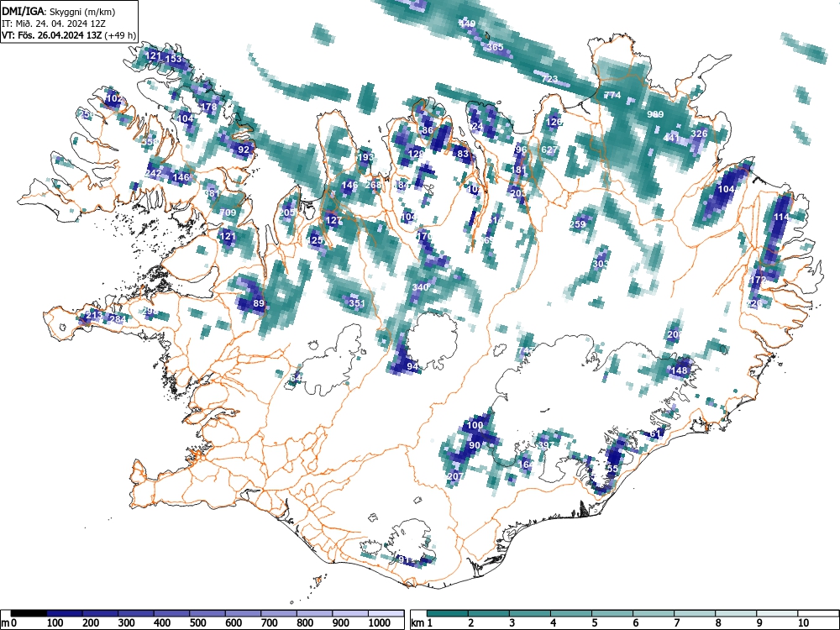Click the visibility value "365" on the map

tap(495, 46)
